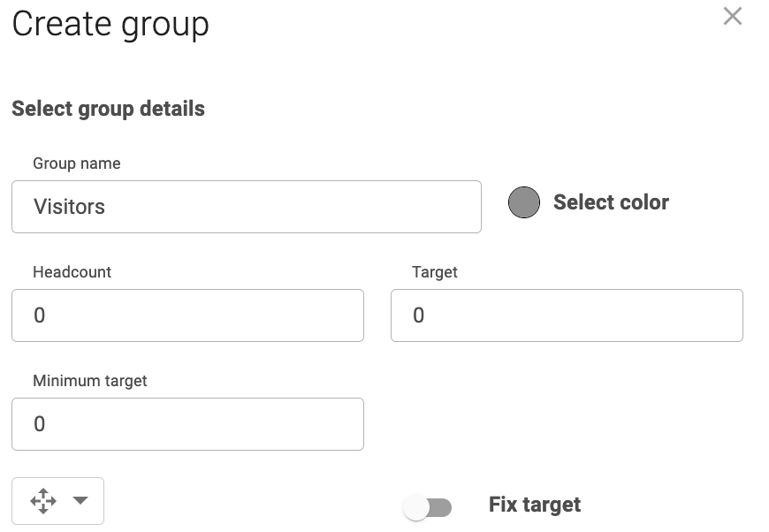The width and height of the screenshot is (769, 532).
Task: Click the "Target" label above right field
Action: pyautogui.click(x=435, y=272)
